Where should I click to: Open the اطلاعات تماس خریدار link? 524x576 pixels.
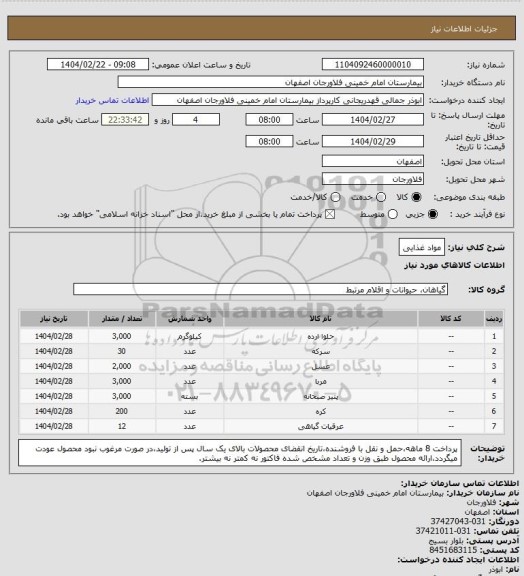(x=112, y=100)
